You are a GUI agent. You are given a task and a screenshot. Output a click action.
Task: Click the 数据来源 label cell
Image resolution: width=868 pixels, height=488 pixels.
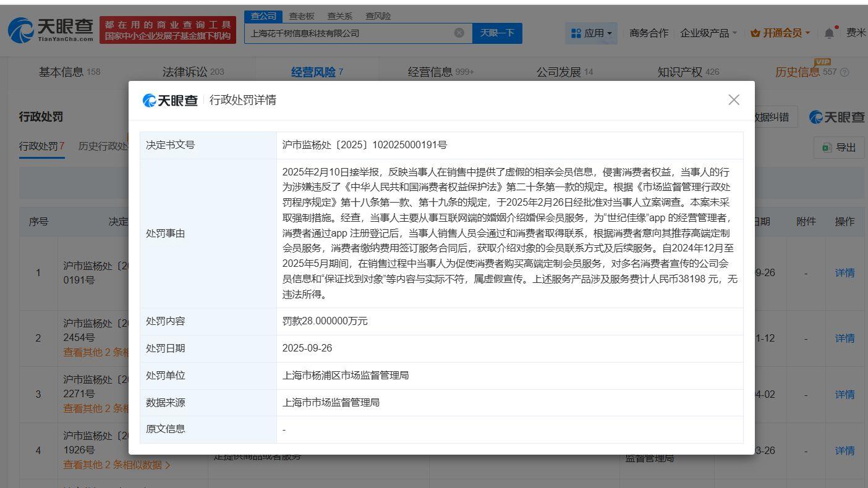click(x=208, y=403)
